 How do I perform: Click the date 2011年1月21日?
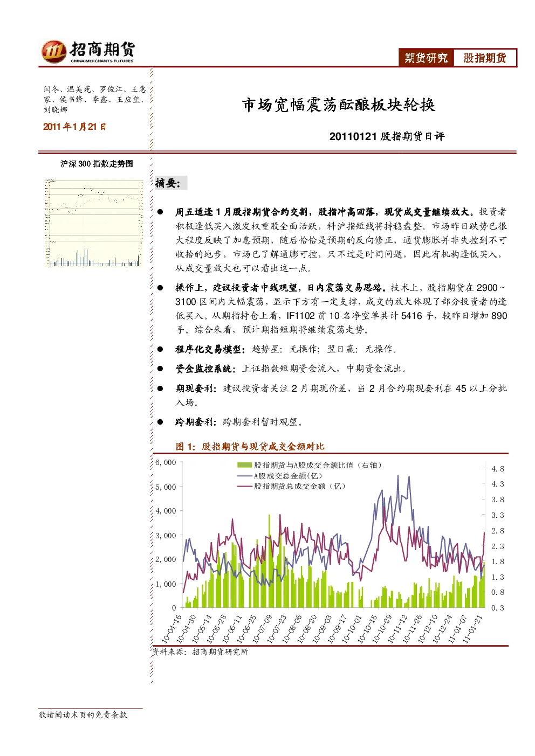[x=74, y=127]
